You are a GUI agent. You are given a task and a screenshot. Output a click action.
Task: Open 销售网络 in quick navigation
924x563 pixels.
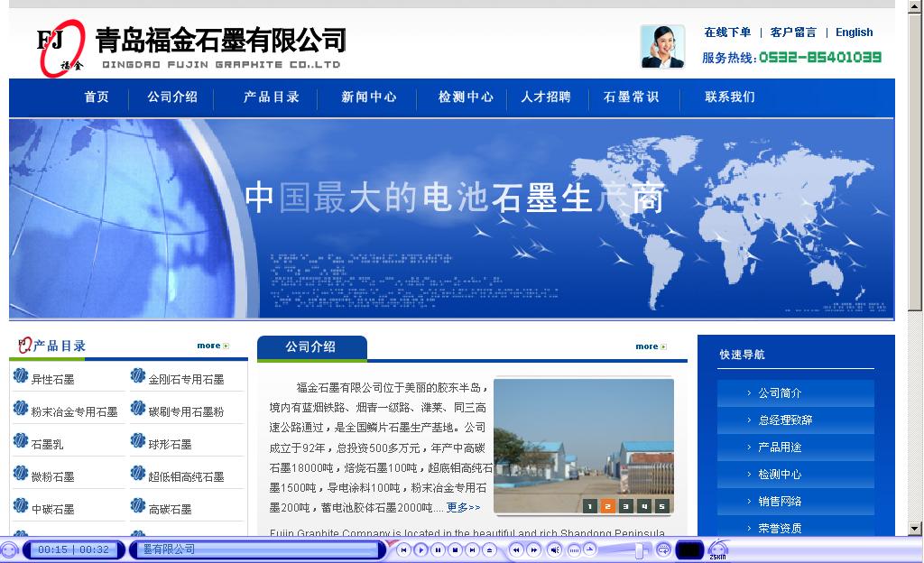coord(796,501)
